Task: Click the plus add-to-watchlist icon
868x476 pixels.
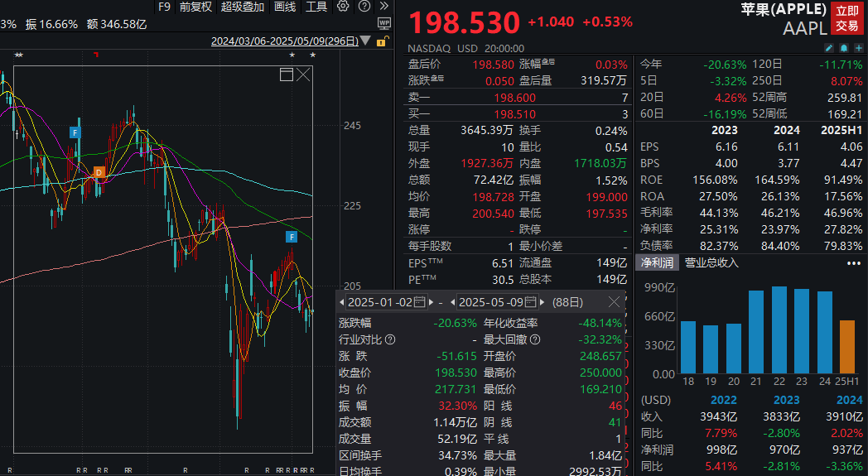Action: coord(859,48)
